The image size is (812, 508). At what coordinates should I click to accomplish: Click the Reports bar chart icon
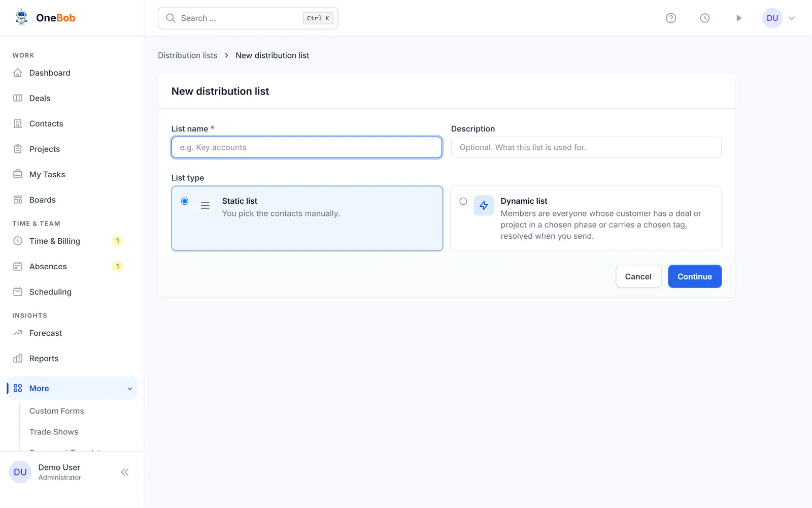18,358
